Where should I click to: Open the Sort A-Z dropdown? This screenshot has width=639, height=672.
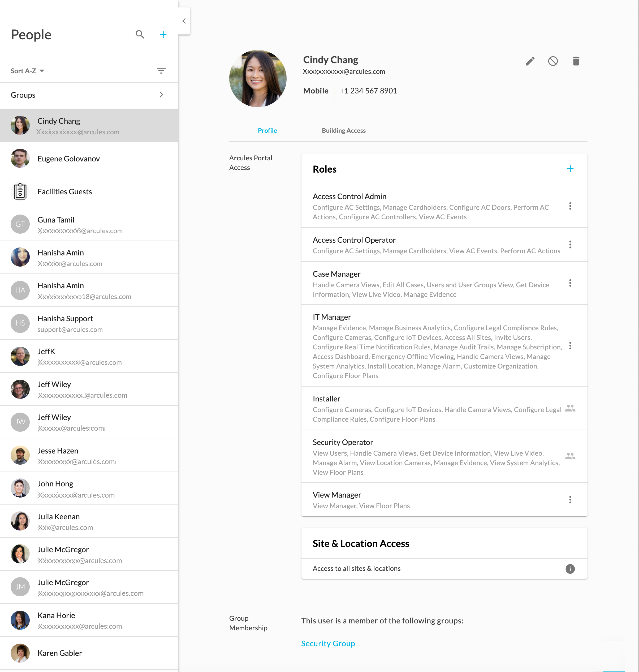(27, 71)
